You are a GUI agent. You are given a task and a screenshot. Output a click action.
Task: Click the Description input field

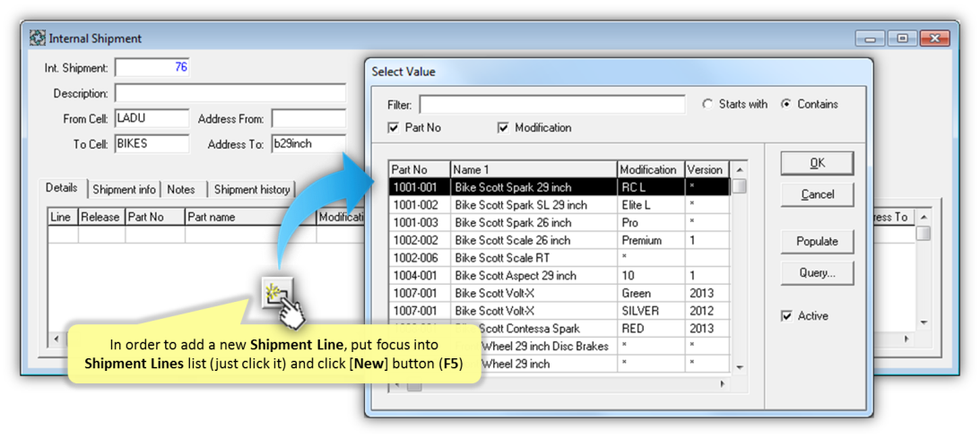[x=230, y=93]
